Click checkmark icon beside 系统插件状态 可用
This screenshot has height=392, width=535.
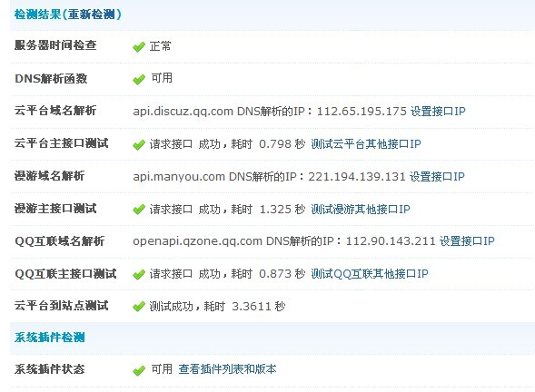(139, 370)
